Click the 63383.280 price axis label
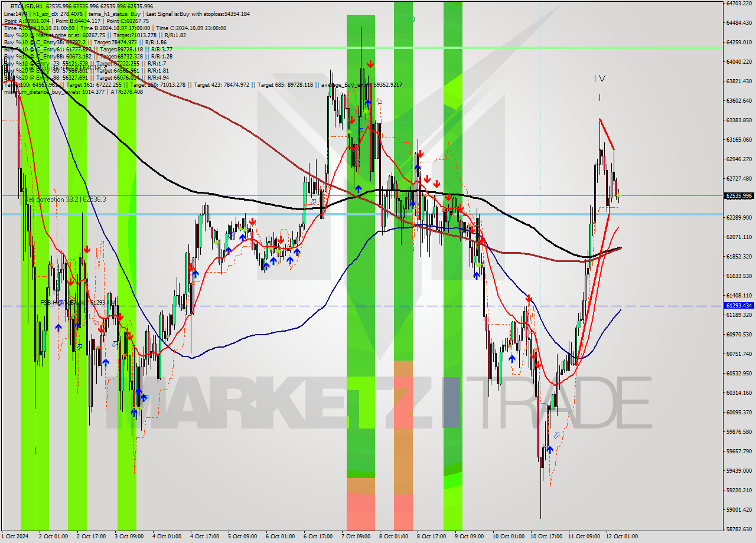 coord(738,120)
